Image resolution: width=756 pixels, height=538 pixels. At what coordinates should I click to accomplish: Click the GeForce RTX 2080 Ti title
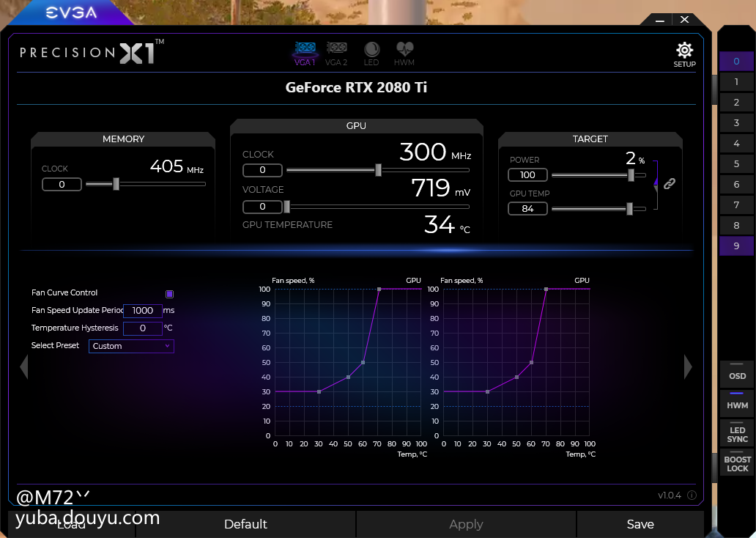pos(356,87)
